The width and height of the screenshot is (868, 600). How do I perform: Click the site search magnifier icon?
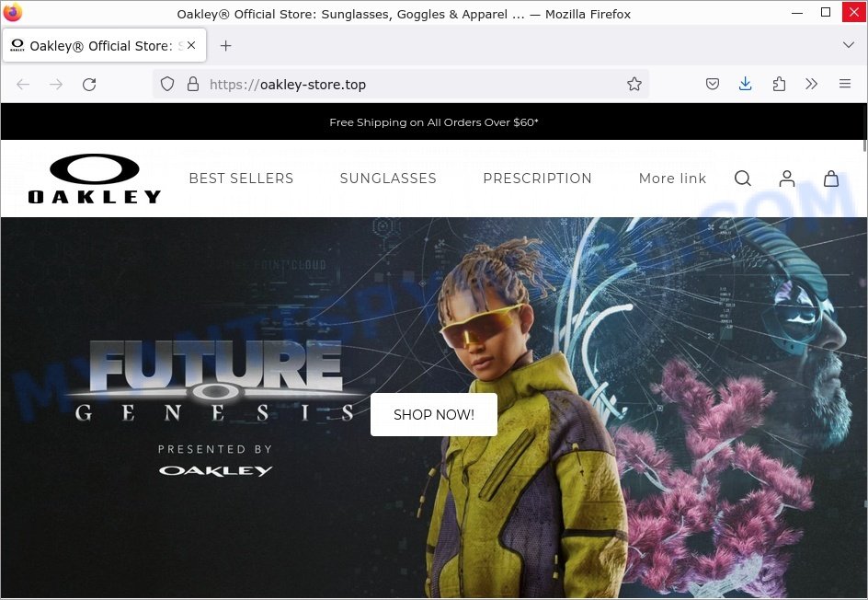(743, 179)
